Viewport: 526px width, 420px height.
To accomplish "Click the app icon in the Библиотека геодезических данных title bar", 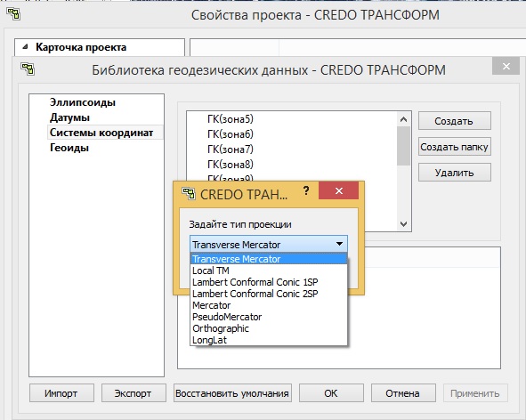I will click(28, 69).
